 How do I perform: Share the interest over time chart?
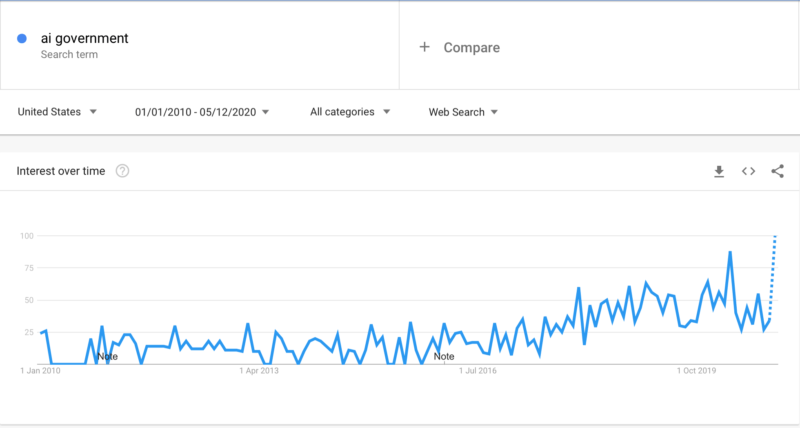(778, 171)
